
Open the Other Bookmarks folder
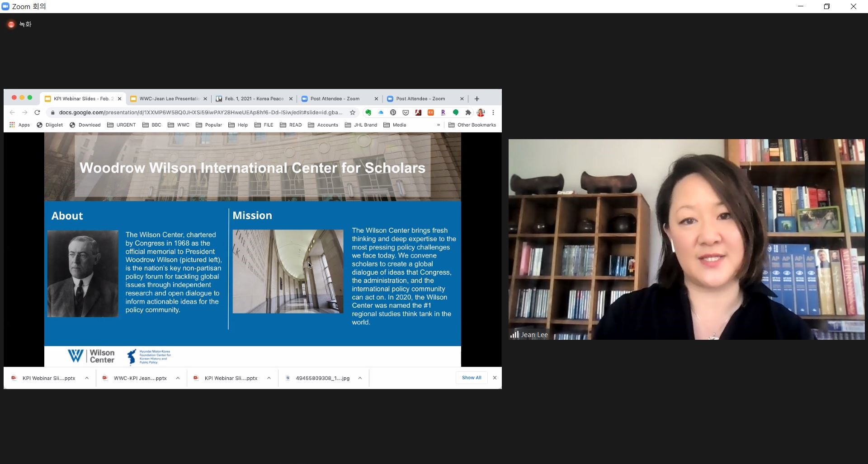tap(472, 125)
